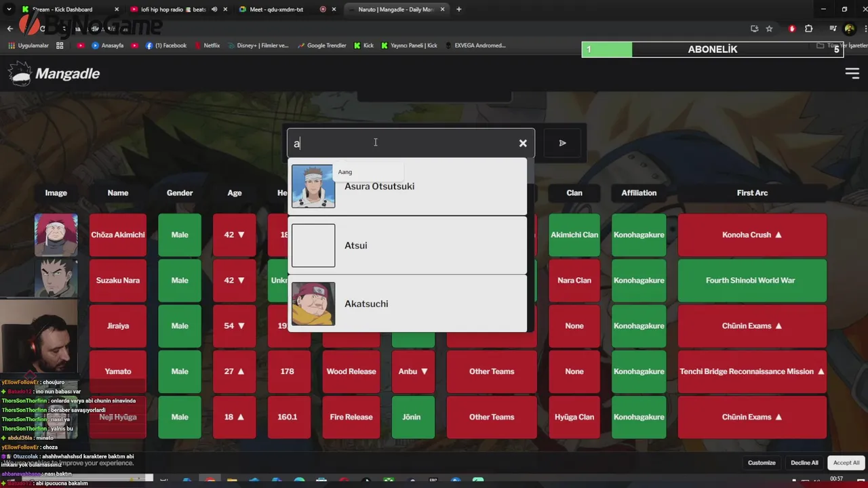Open the Uygulamalar apps bookmark
The image size is (868, 488).
(29, 45)
